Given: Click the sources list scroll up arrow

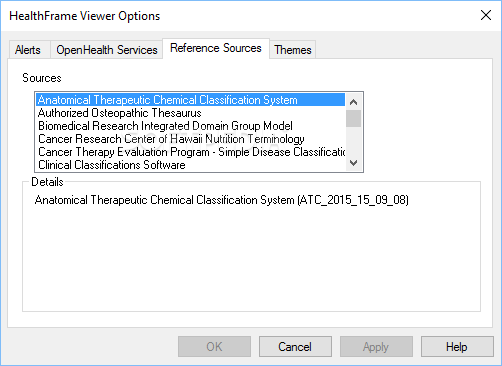Looking at the screenshot, I should [354, 102].
